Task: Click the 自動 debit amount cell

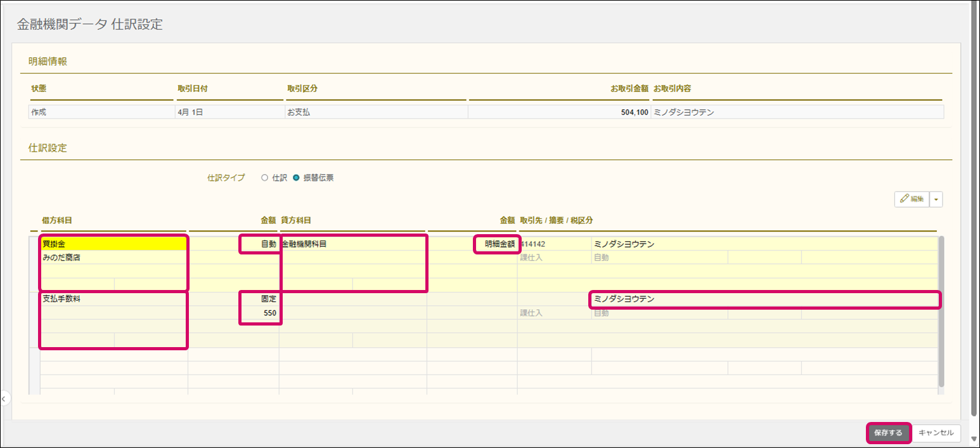Action: pyautogui.click(x=260, y=244)
